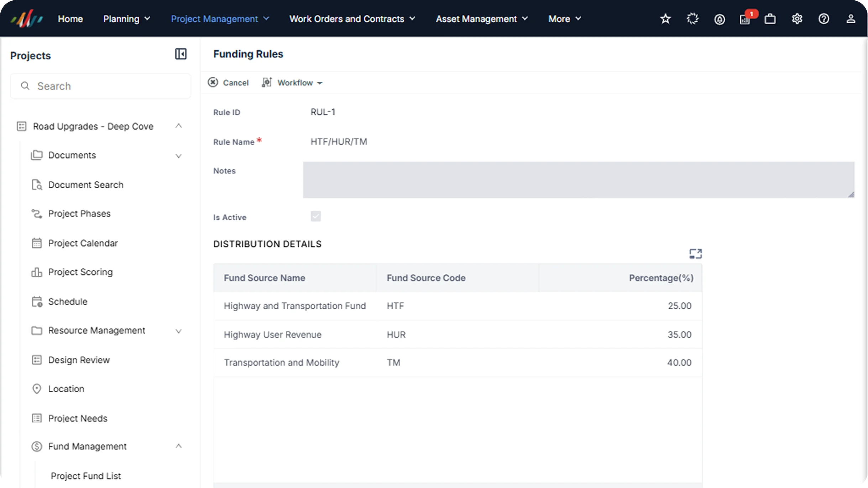Click the Rule Name value HTF/HUR/TM
Screen dimensions: 868x488
(339, 142)
